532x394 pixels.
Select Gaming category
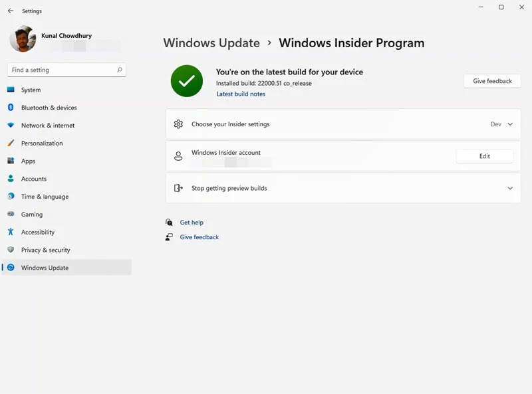tap(66, 215)
